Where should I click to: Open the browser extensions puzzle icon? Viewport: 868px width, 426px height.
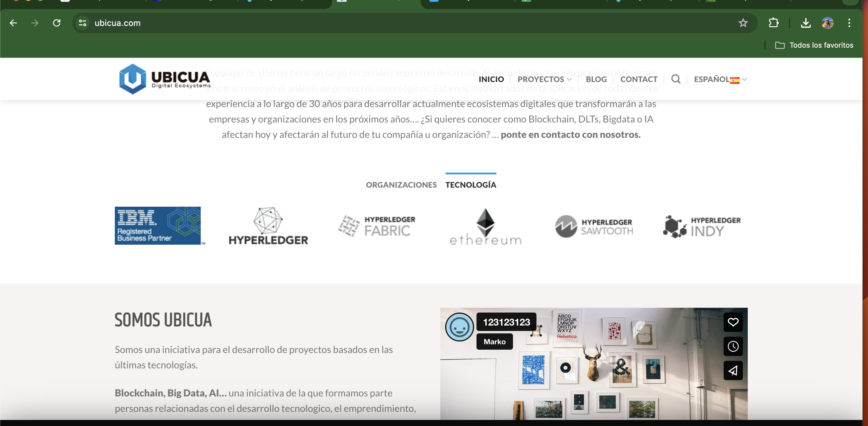pos(774,23)
